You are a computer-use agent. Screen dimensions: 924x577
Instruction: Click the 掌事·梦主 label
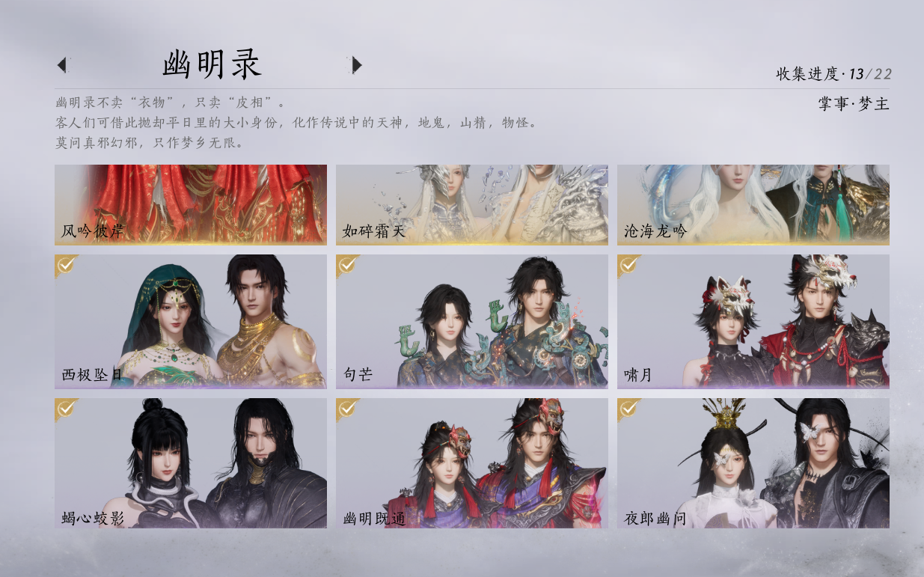(854, 104)
